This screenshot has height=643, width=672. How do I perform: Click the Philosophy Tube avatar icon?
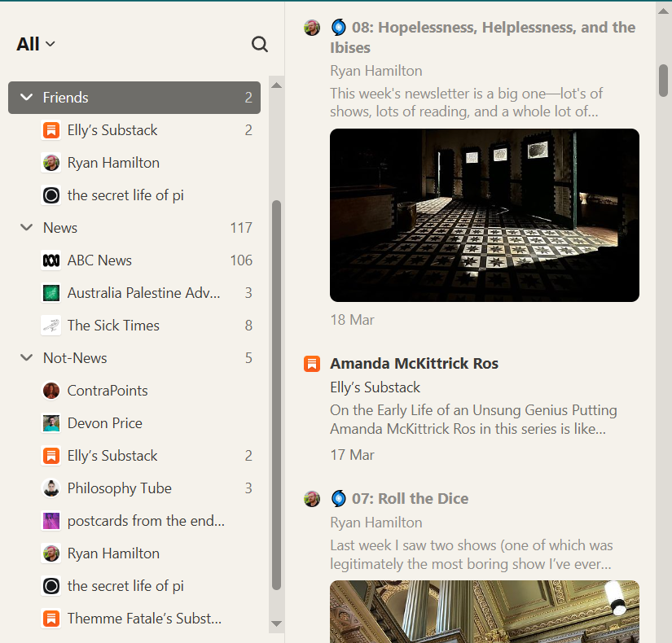(51, 488)
